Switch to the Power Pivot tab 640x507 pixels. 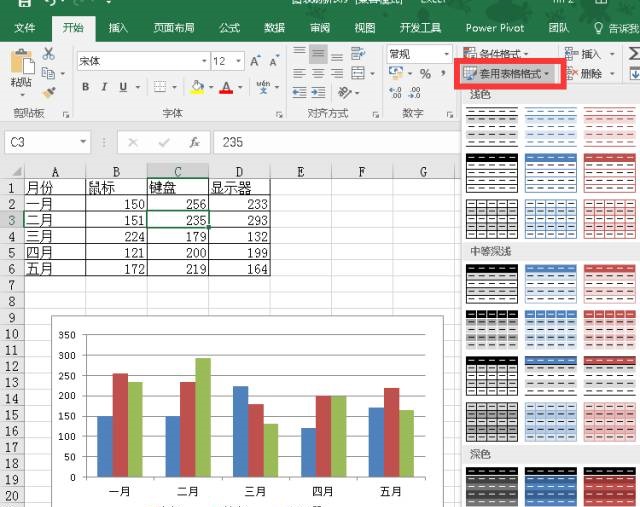click(495, 28)
